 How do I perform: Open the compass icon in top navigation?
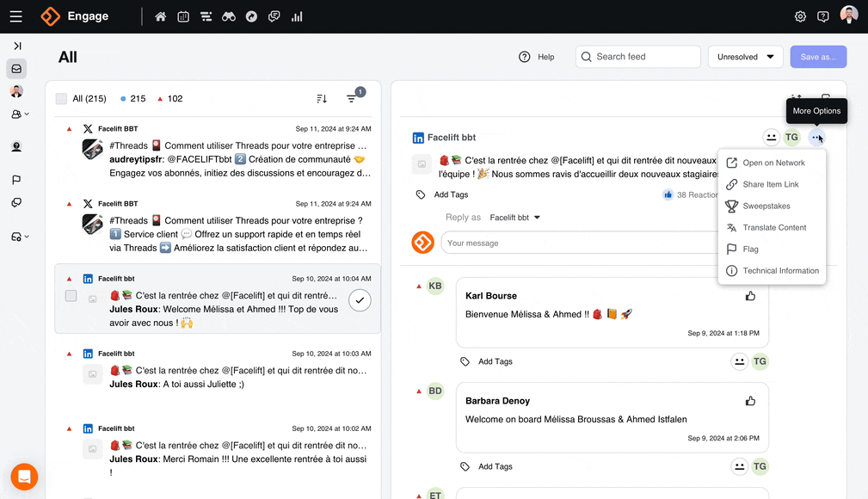(x=251, y=16)
